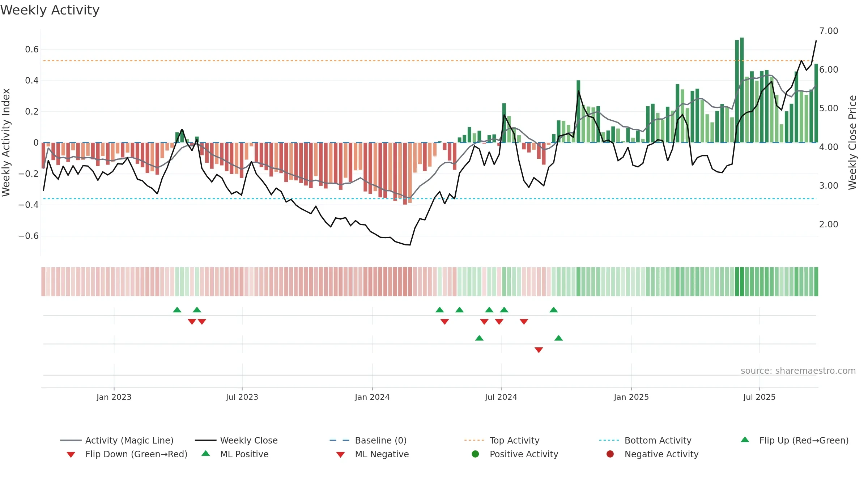Click the Jul 2024 axis label
The width and height of the screenshot is (868, 488).
[501, 397]
